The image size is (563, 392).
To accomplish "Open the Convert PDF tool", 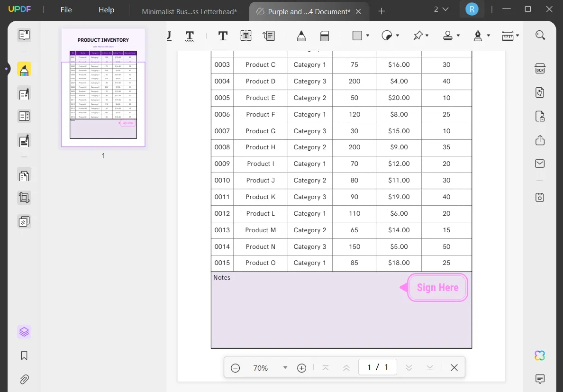I will (540, 92).
